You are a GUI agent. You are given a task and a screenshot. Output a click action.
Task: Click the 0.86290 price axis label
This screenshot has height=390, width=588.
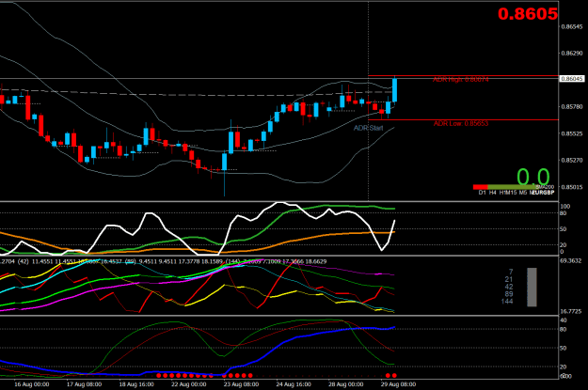572,54
